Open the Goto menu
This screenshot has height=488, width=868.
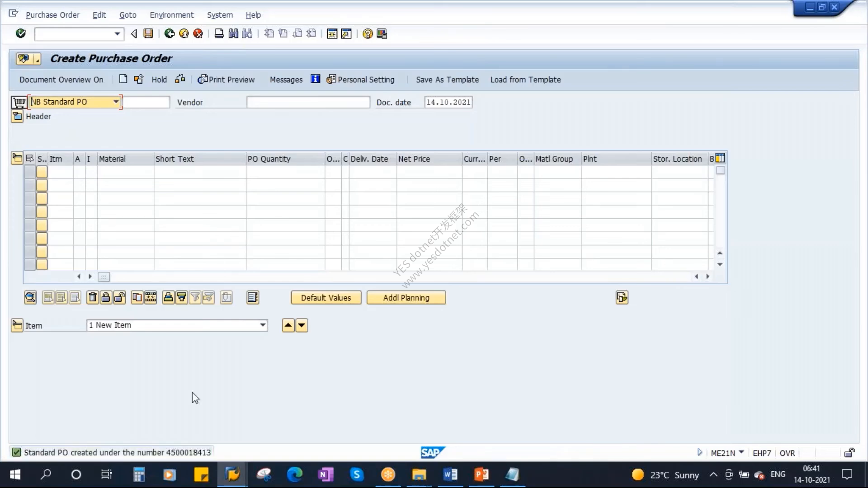pos(127,15)
